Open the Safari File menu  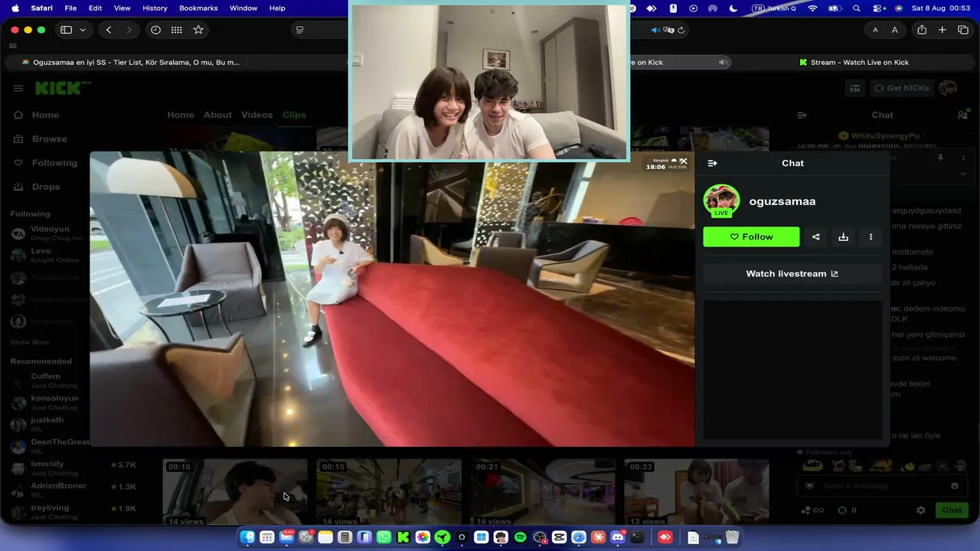(x=70, y=8)
